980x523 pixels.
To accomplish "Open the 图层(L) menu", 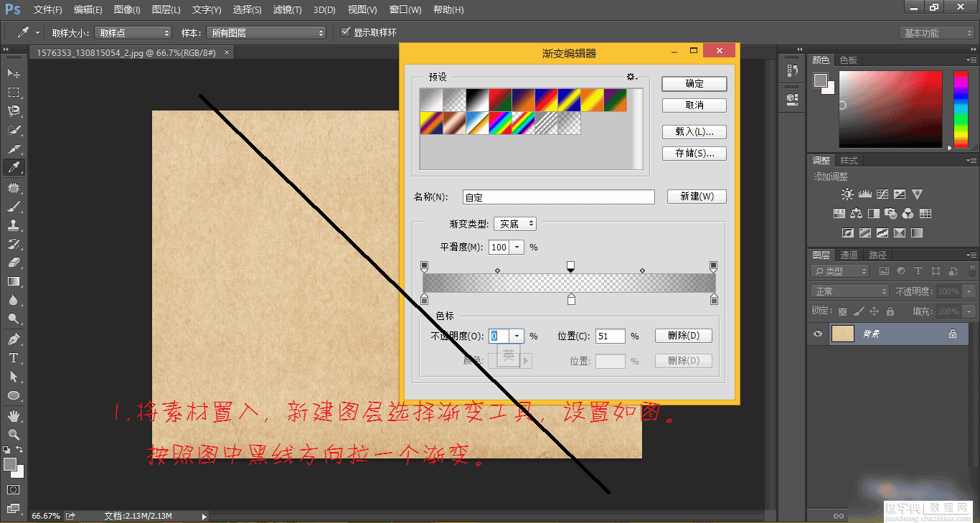I will coord(166,10).
